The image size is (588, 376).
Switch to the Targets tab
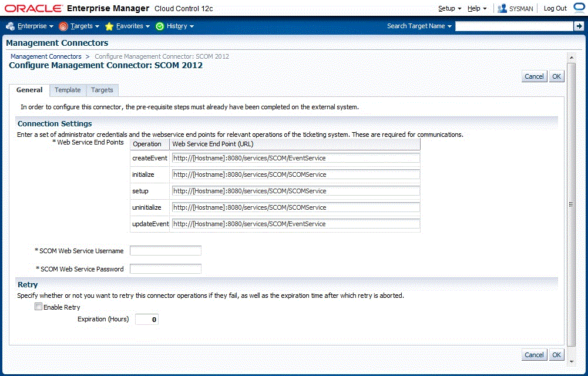point(102,90)
